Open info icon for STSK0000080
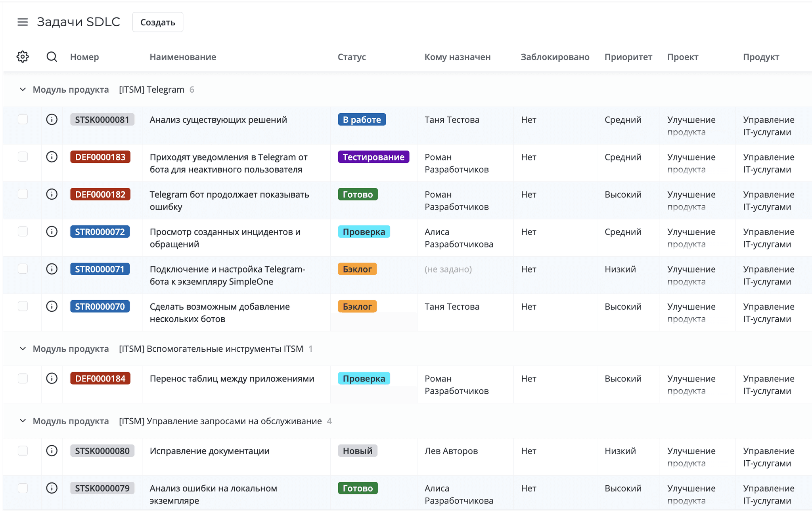 coord(52,451)
